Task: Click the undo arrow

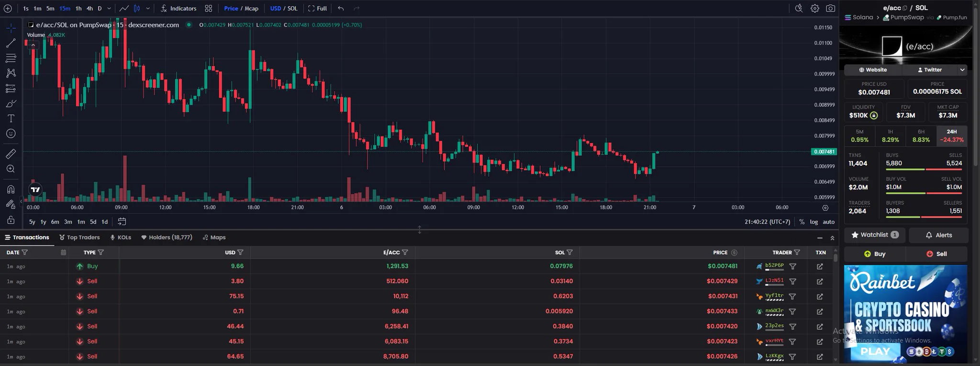Action: coord(341,8)
